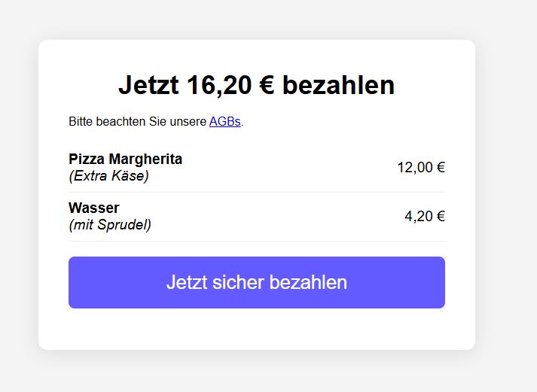
Task: Click the word 'bezahlen' in the page heading
Action: tap(338, 85)
